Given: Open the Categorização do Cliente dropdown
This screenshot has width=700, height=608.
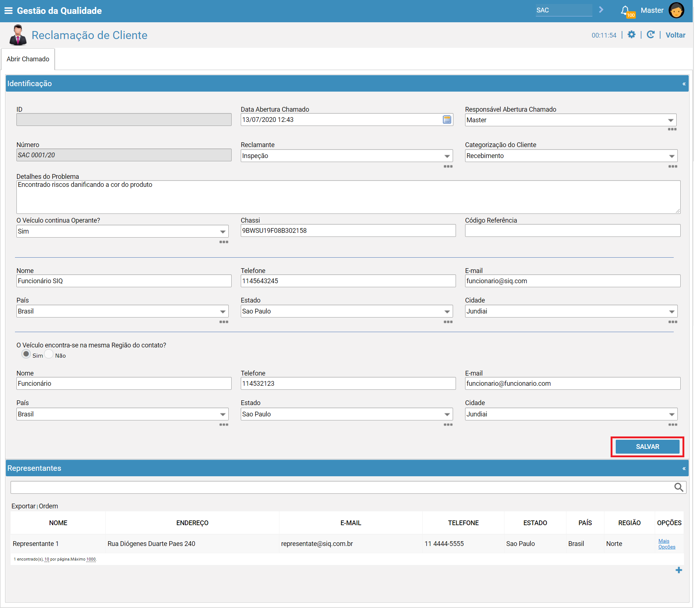Looking at the screenshot, I should [571, 156].
